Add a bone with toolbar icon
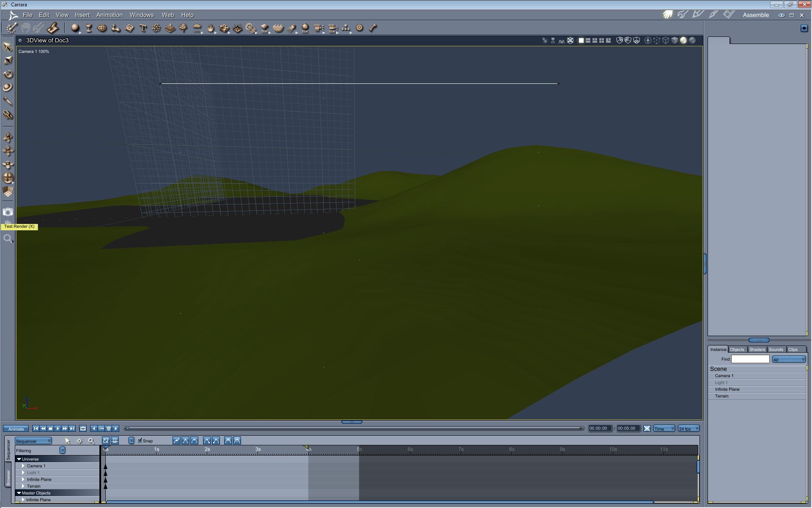This screenshot has height=508, width=812. [x=373, y=28]
